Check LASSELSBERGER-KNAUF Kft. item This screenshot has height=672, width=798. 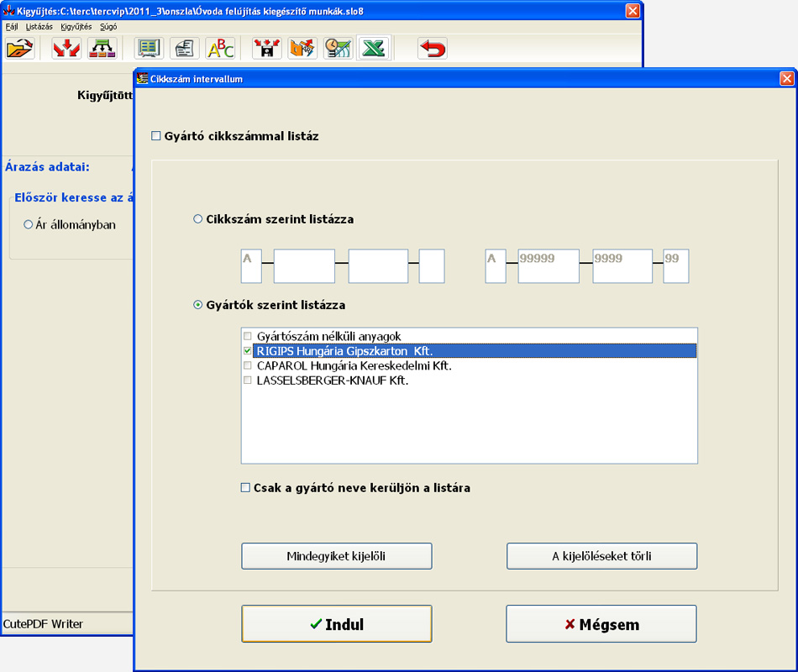click(x=247, y=381)
